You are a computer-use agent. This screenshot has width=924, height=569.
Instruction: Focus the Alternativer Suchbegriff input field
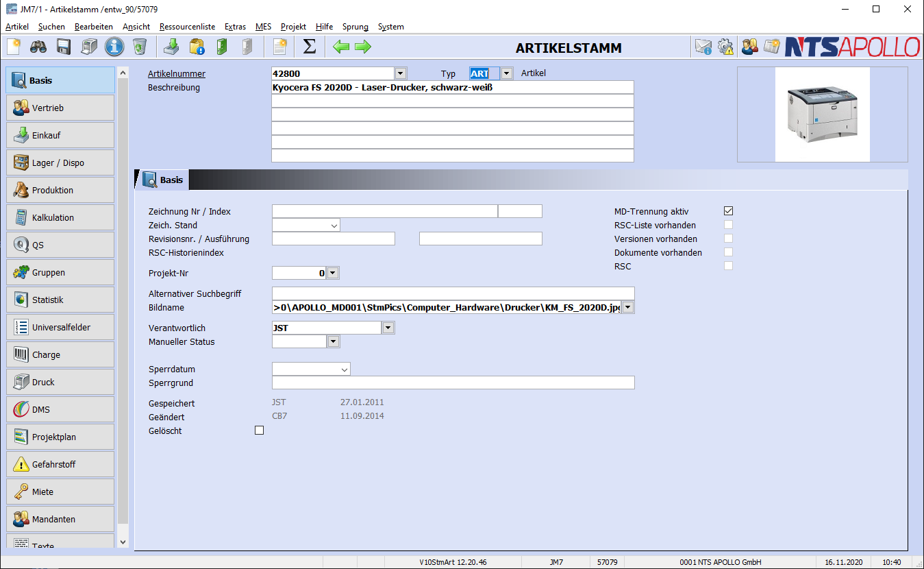(x=453, y=293)
